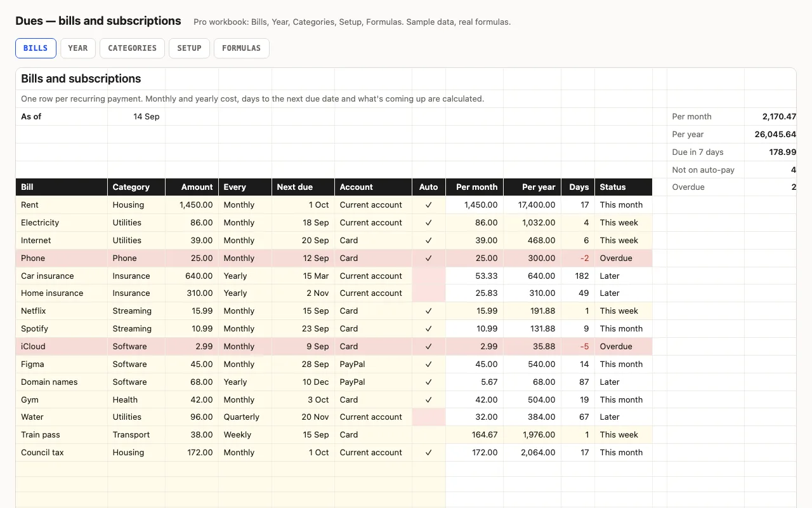Click the "PayPal" account cell for Figma

click(374, 364)
